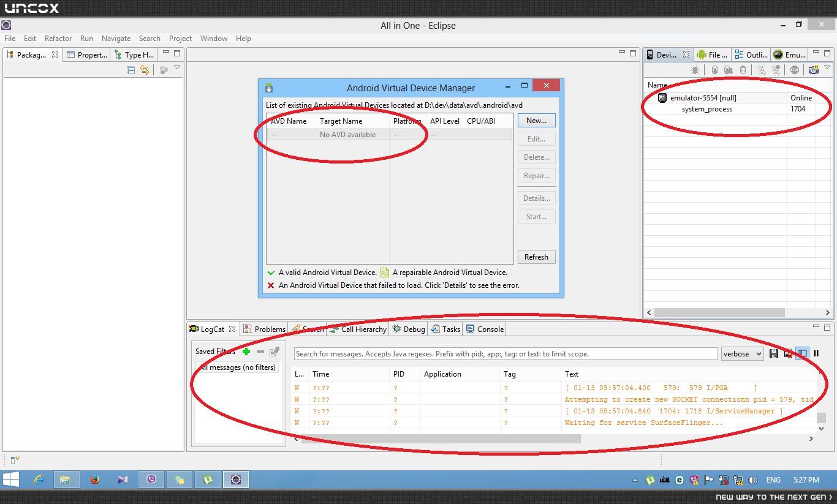Collapse all in Package Explorer

131,70
